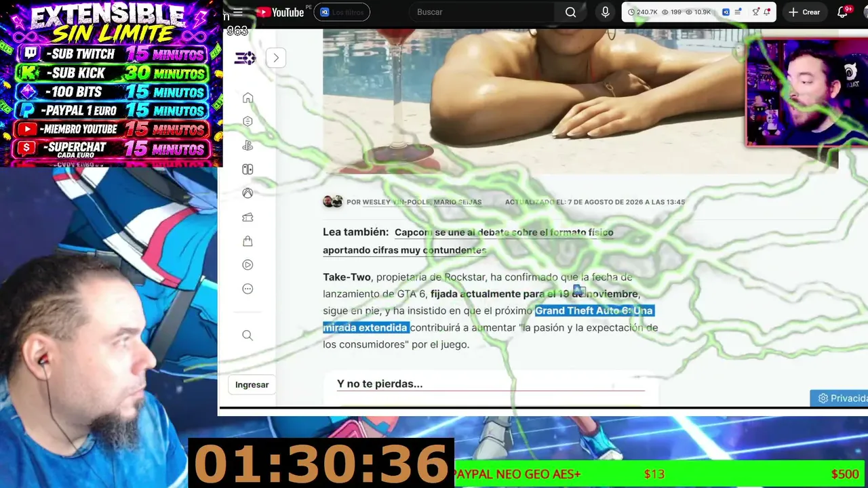Click the bold "Take-Two" text in the article
The height and width of the screenshot is (488, 868).
coord(347,277)
